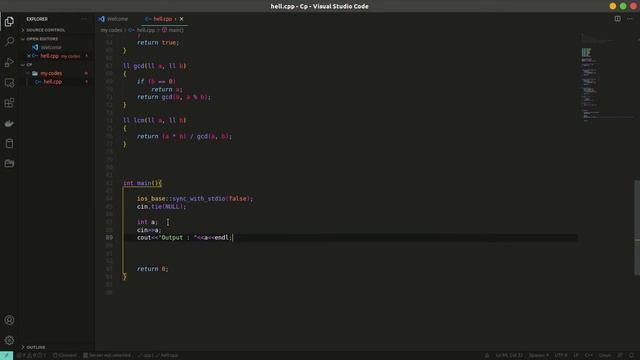The height and width of the screenshot is (360, 640).
Task: Open the Accounts menu in activity bar
Action: click(9, 320)
